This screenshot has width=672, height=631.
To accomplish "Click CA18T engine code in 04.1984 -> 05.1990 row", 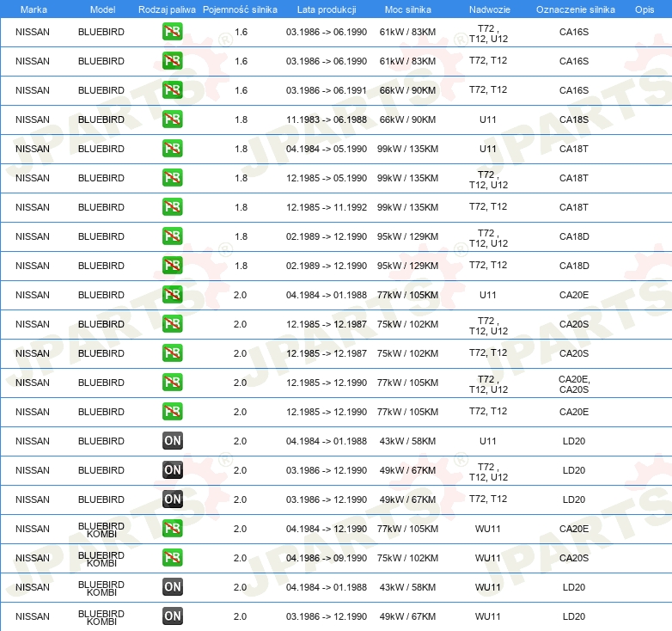I will click(574, 149).
